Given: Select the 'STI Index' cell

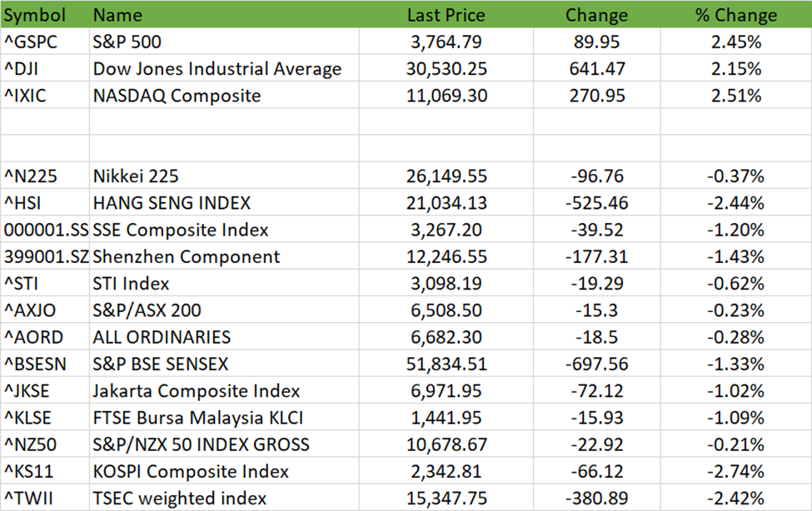Looking at the screenshot, I should (x=224, y=283).
